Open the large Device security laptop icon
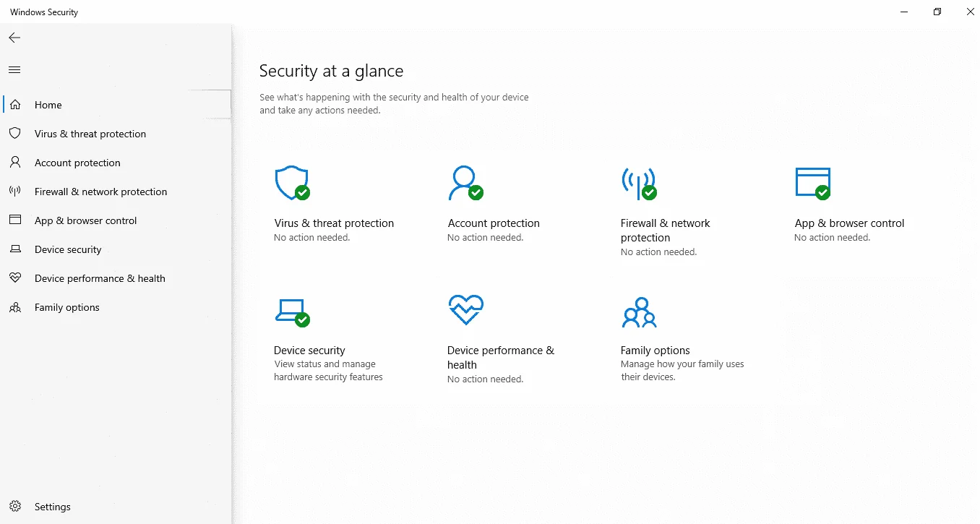Viewport: 980px width, 524px height. click(x=292, y=312)
